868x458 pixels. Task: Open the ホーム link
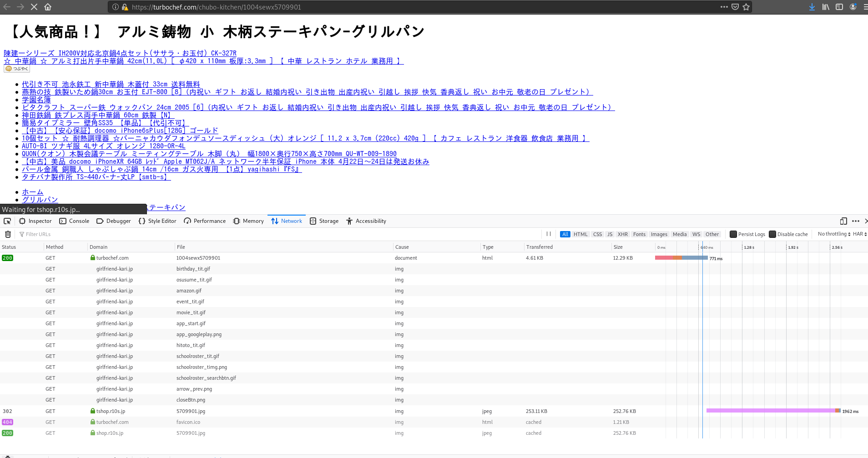(x=32, y=192)
